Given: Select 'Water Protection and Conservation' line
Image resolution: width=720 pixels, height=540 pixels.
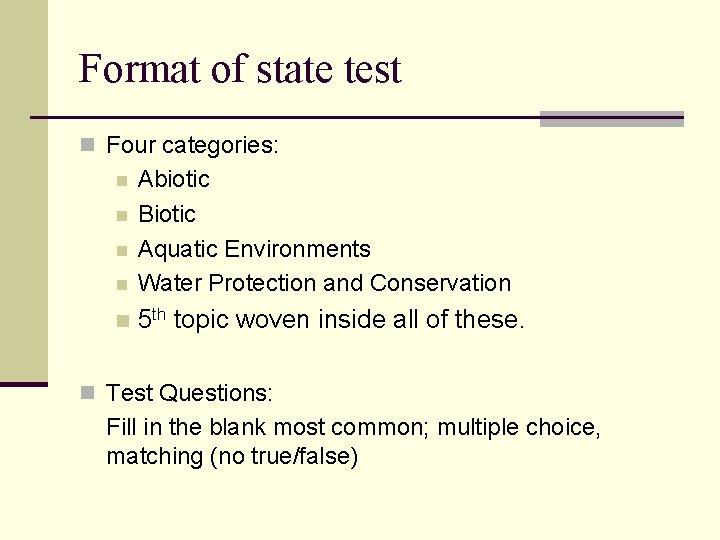Looking at the screenshot, I should 325,283.
